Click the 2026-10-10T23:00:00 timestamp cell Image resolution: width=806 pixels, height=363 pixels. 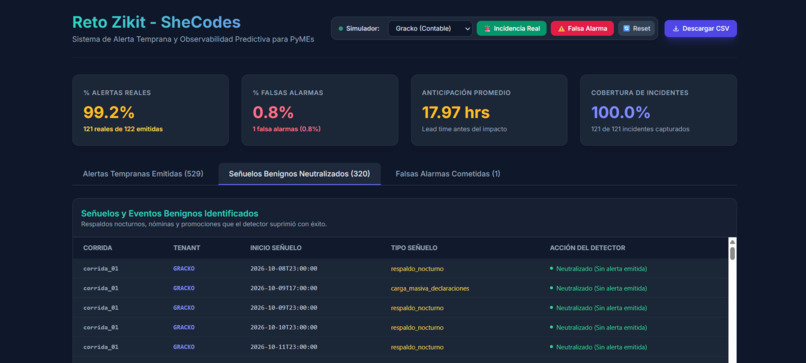[x=284, y=327]
